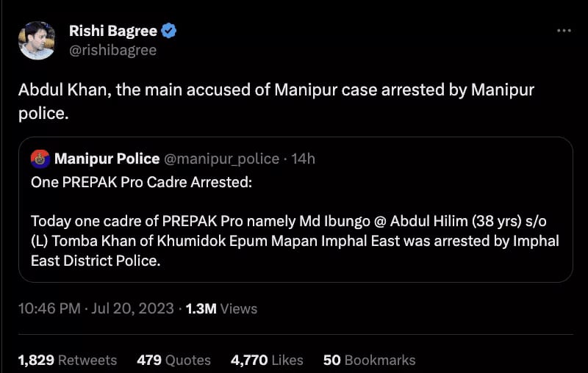Click the Manipur Police account name

click(x=107, y=159)
